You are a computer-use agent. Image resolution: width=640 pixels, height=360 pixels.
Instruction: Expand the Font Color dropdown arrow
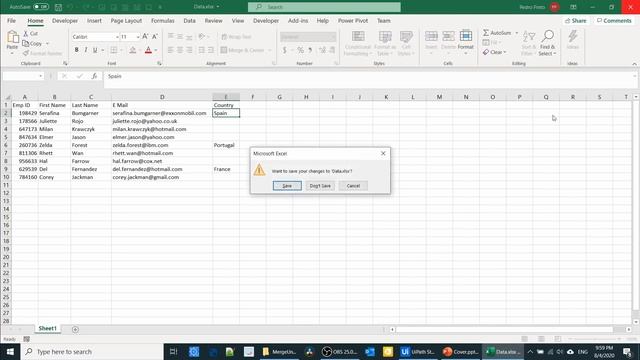pyautogui.click(x=156, y=50)
